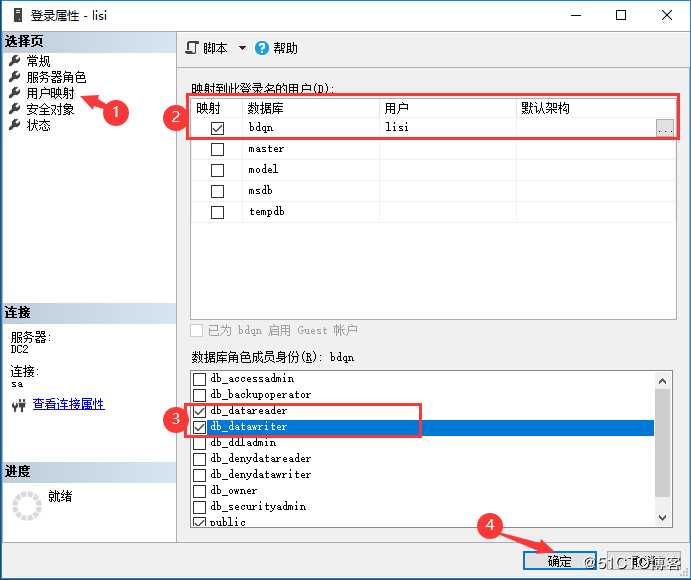Screen dimensions: 691x580
Task: Click the 数据库 column header
Action: (311, 108)
